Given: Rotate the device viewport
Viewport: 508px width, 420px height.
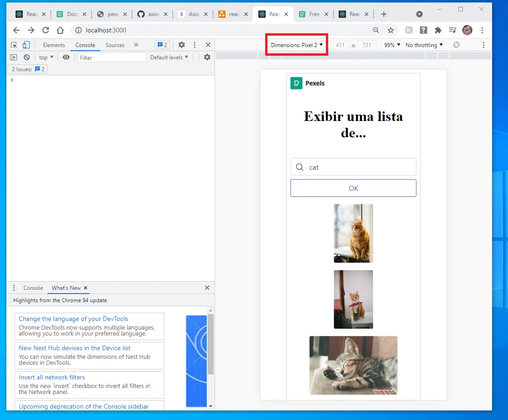Looking at the screenshot, I should (456, 45).
